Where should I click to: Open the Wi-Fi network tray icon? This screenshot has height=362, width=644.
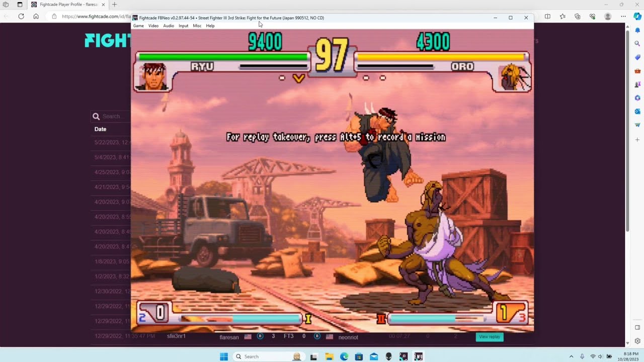pyautogui.click(x=593, y=356)
